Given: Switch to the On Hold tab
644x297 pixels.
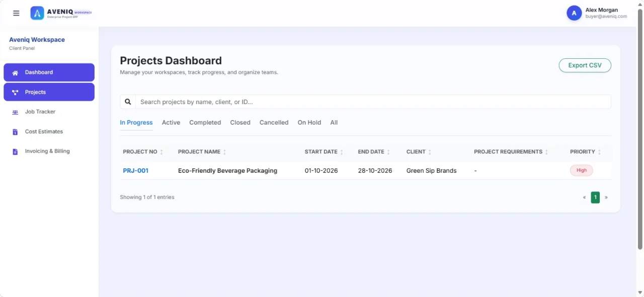Looking at the screenshot, I should 309,123.
